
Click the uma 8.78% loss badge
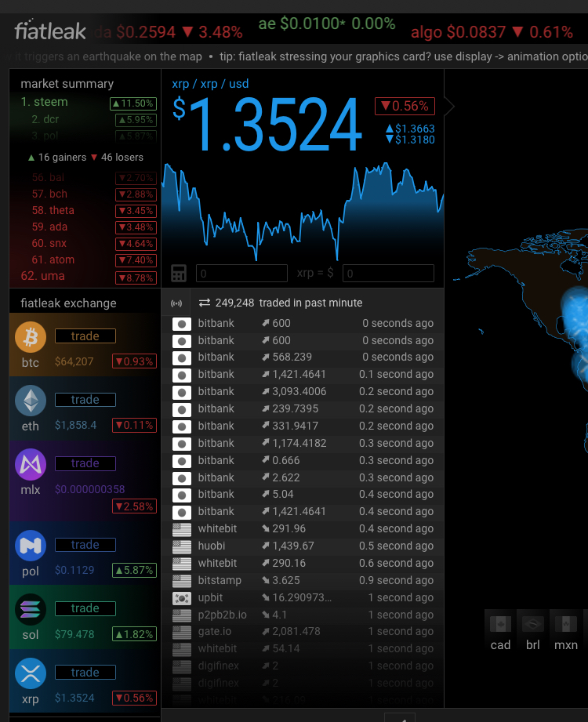[x=136, y=278]
